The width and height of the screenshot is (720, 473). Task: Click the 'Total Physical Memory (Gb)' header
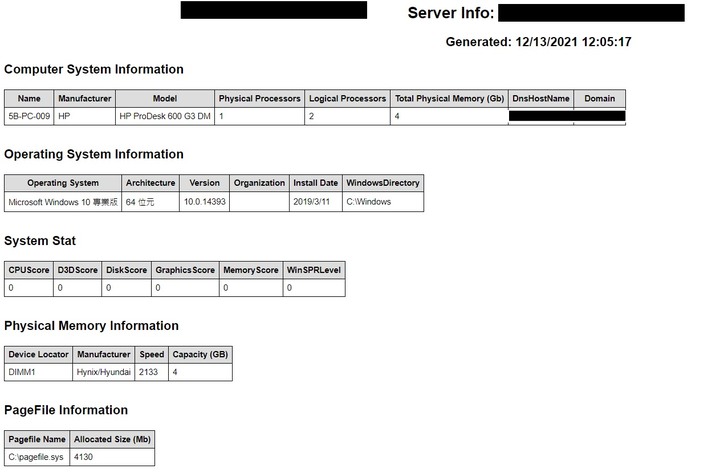pos(450,98)
